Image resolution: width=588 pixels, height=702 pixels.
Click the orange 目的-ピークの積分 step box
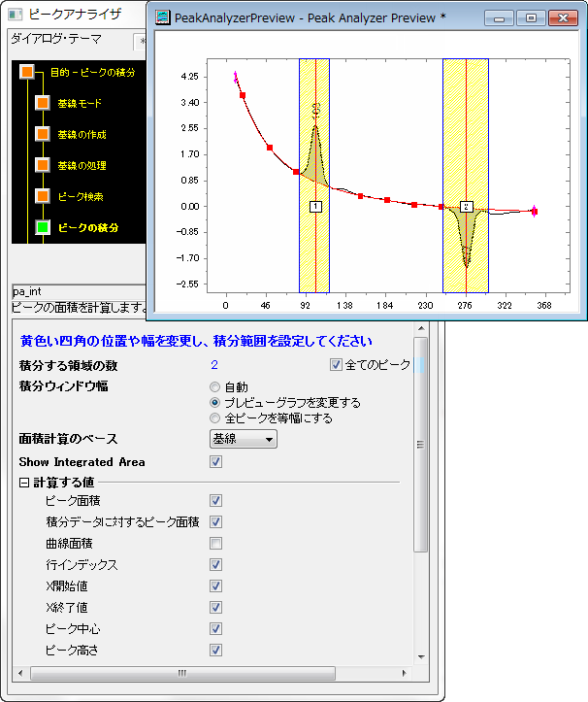click(x=27, y=72)
